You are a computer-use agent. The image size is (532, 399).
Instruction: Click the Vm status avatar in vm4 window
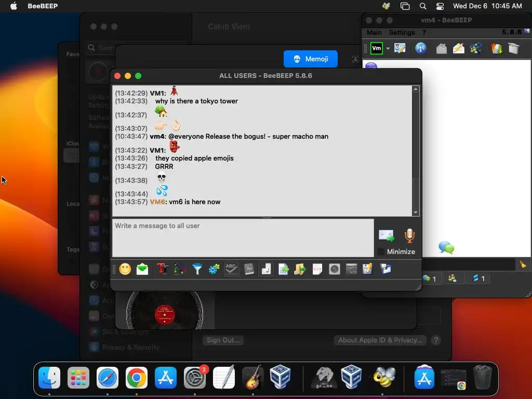(377, 48)
